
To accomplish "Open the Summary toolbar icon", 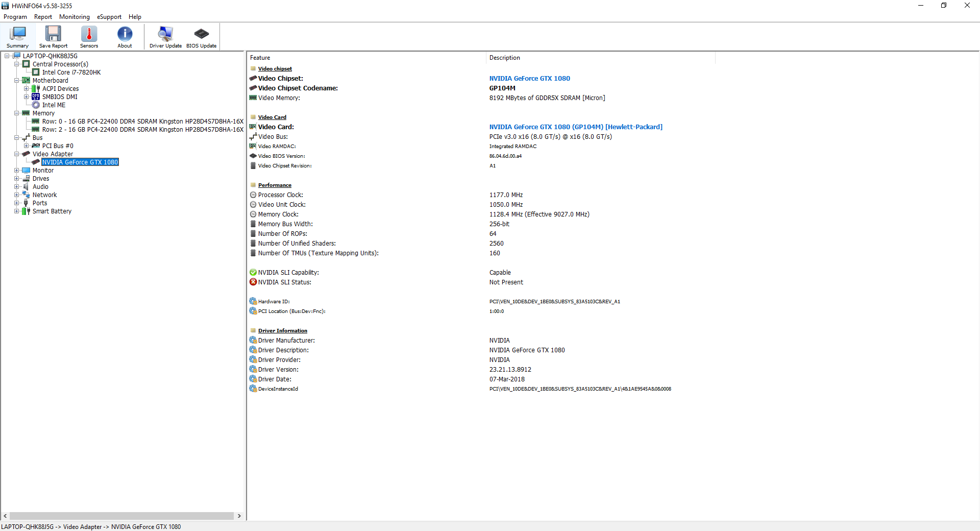I will click(17, 37).
